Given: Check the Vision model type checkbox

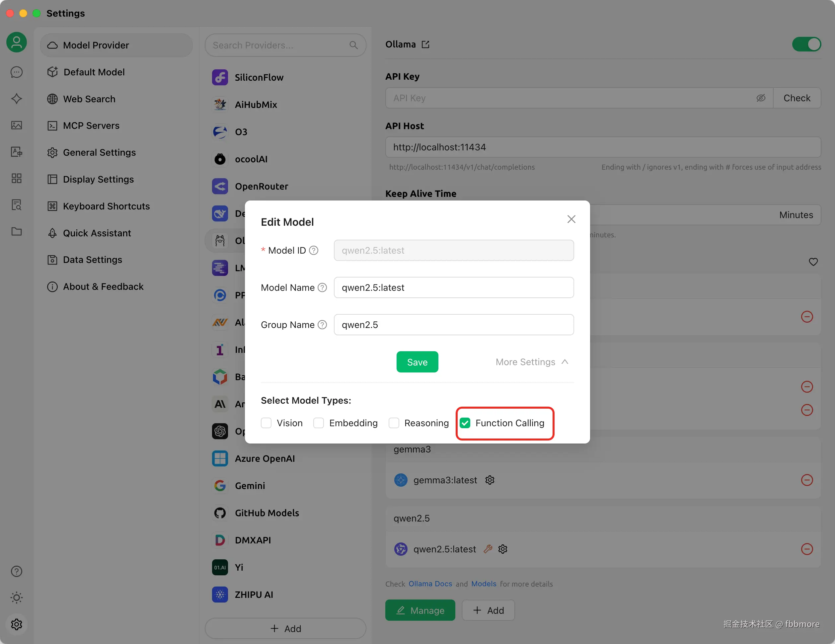Looking at the screenshot, I should 266,423.
